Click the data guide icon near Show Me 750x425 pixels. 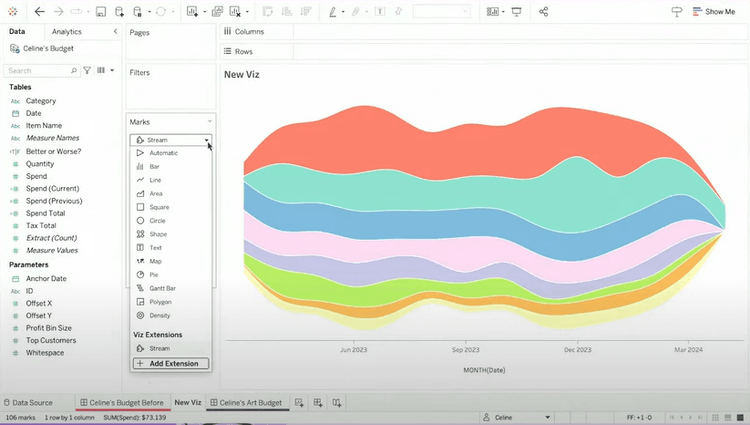pyautogui.click(x=676, y=12)
